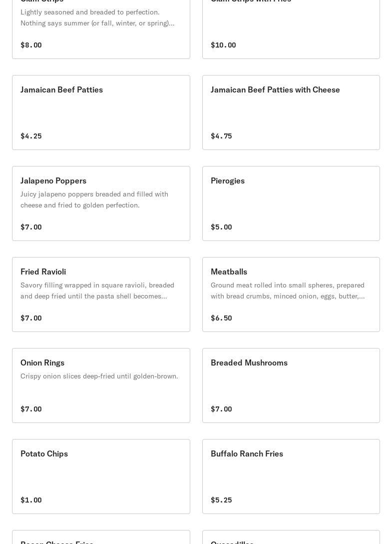The height and width of the screenshot is (544, 392).
Task: Click the Meatballs description text
Action: pos(288,290)
